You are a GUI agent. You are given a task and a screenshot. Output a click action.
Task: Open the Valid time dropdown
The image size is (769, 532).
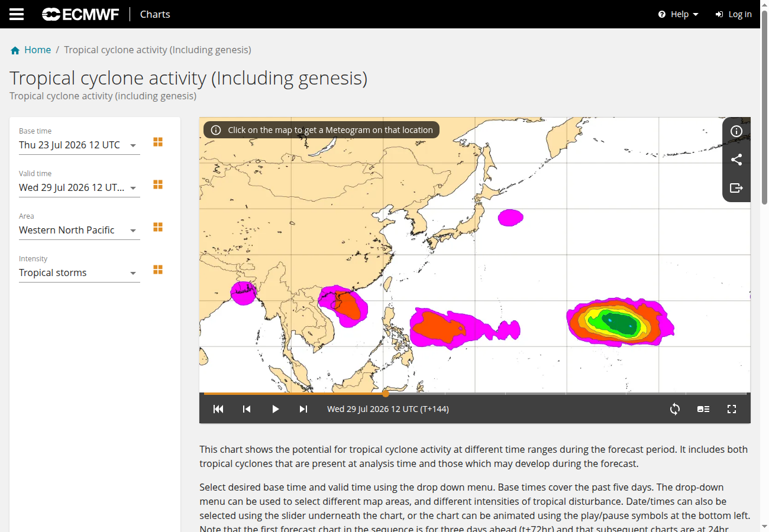pyautogui.click(x=79, y=187)
